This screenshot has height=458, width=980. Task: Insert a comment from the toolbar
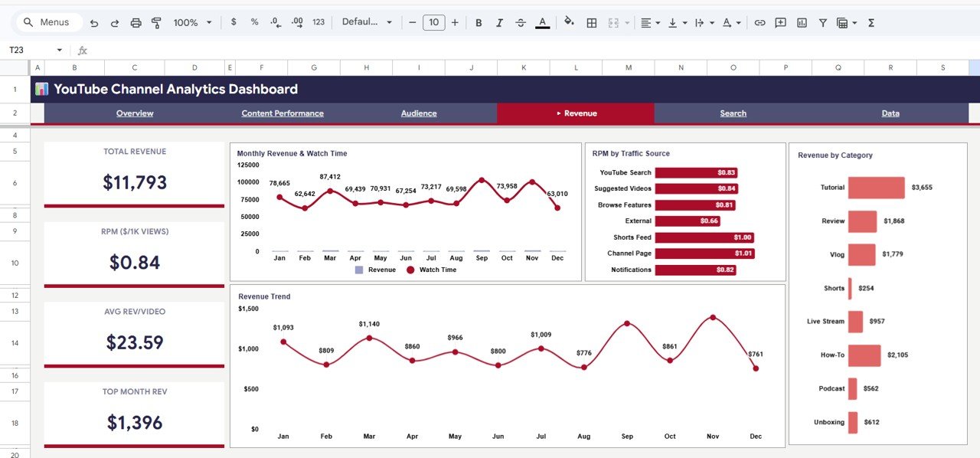pos(780,22)
